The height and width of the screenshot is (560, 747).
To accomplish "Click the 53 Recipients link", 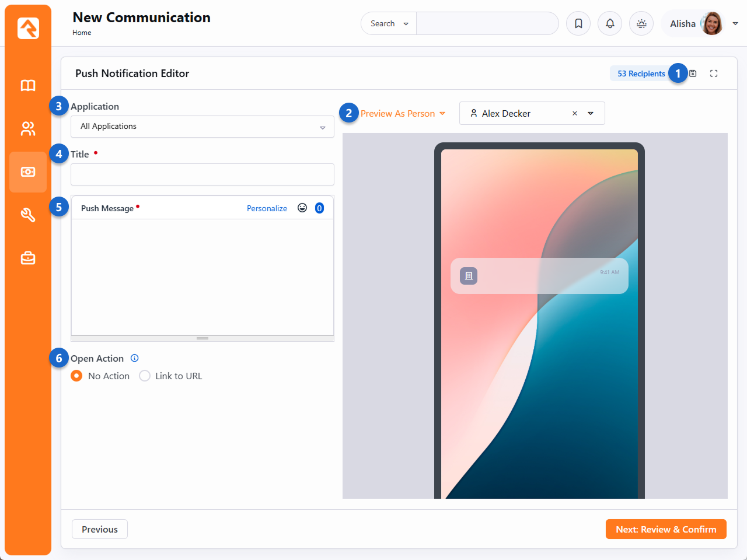I will click(x=641, y=73).
